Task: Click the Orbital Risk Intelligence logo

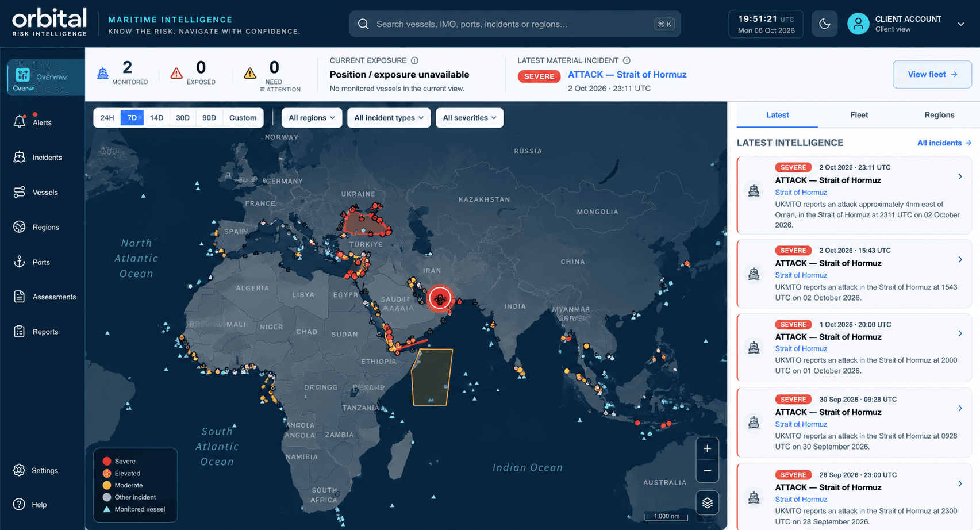Action: click(49, 22)
